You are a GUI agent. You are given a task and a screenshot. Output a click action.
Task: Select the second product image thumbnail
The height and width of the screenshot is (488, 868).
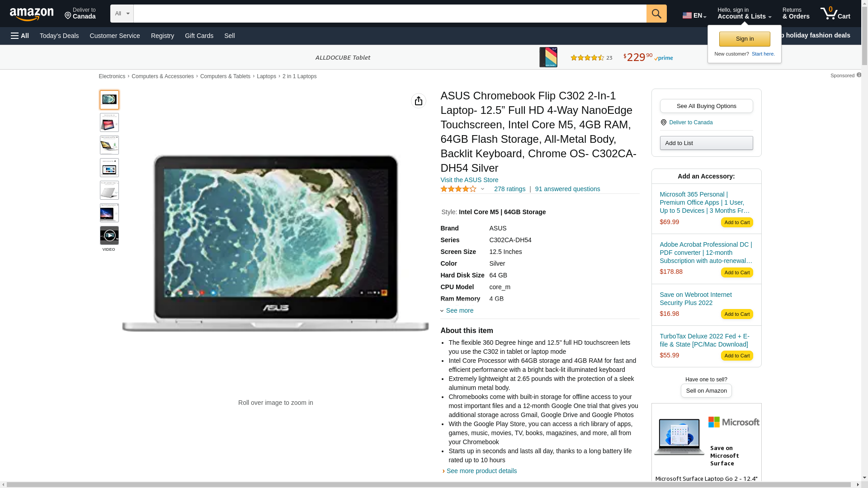click(x=109, y=122)
